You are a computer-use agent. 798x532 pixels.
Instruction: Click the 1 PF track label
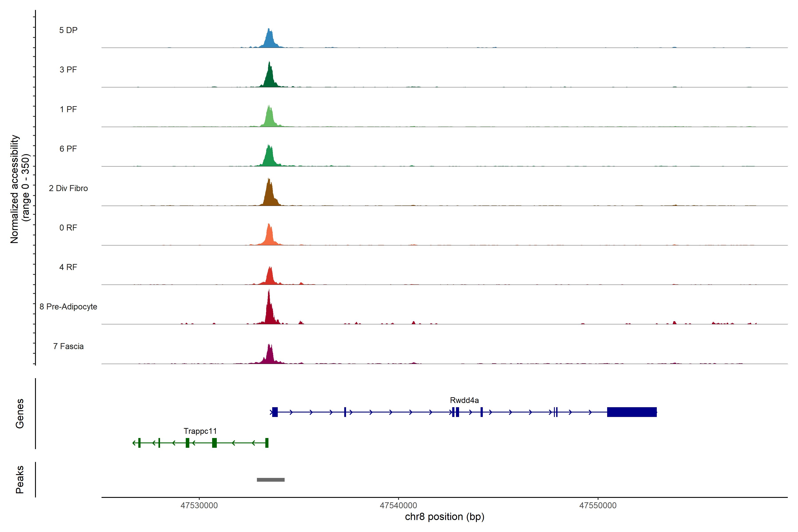pyautogui.click(x=68, y=109)
